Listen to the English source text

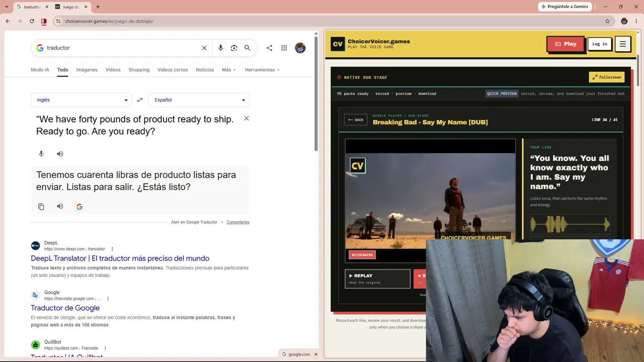60,154
